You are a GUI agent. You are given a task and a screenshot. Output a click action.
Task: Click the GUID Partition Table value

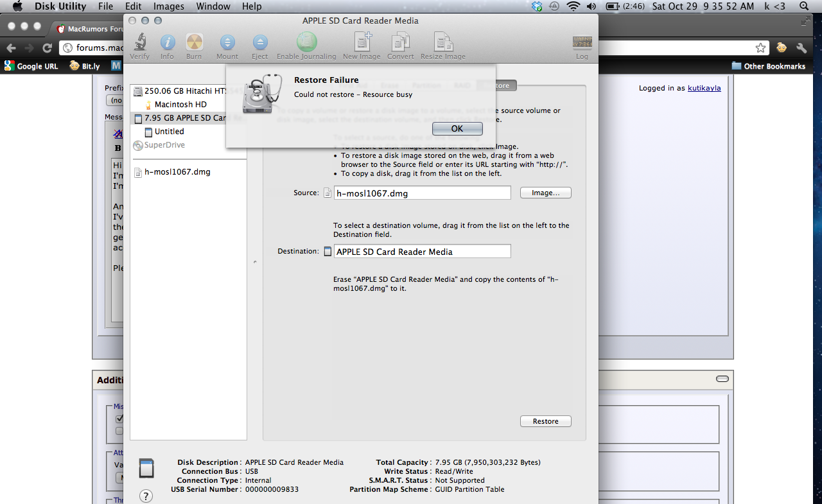[x=469, y=489]
